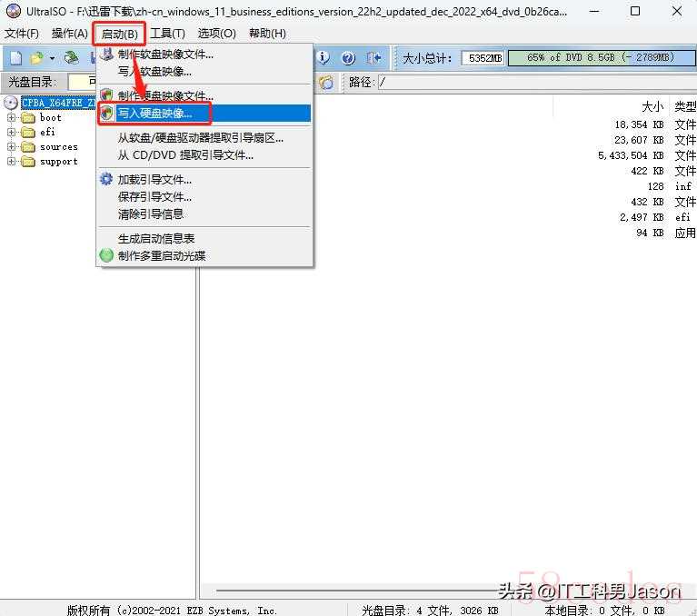
Task: Open the 帮助(H) menu
Action: click(x=267, y=34)
